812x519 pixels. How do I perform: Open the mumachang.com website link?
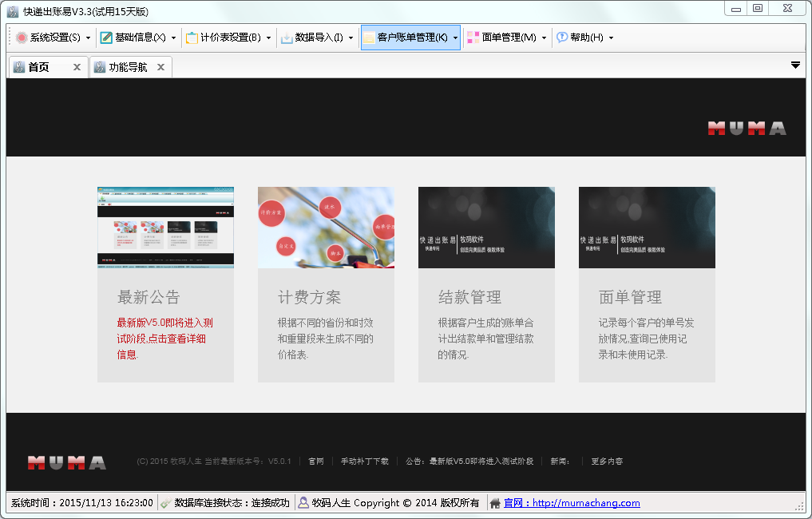[586, 503]
